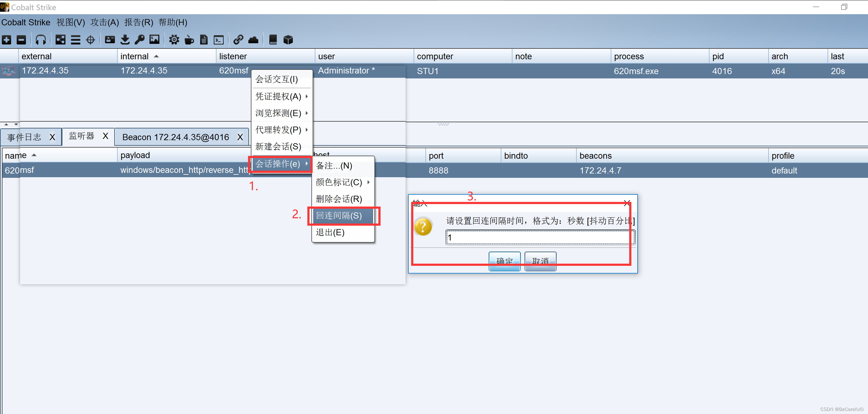
Task: Open listeners via the headphones icon
Action: tap(41, 40)
